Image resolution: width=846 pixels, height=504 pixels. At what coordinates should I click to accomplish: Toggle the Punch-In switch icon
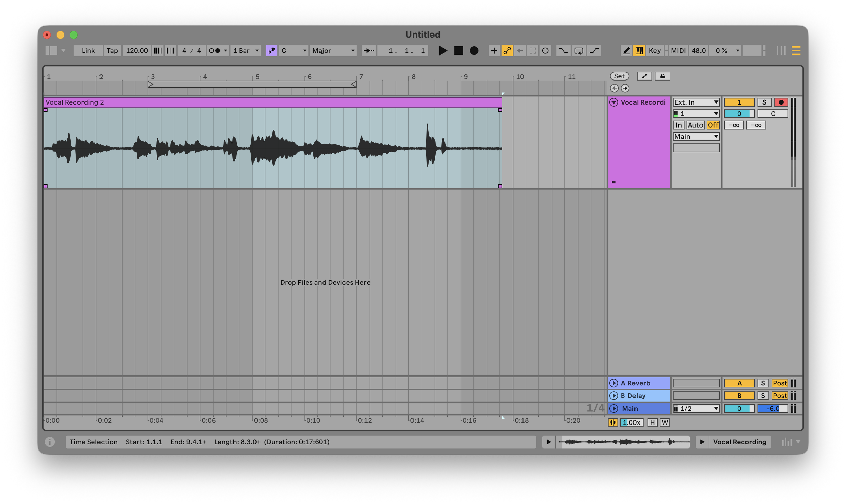pyautogui.click(x=563, y=51)
